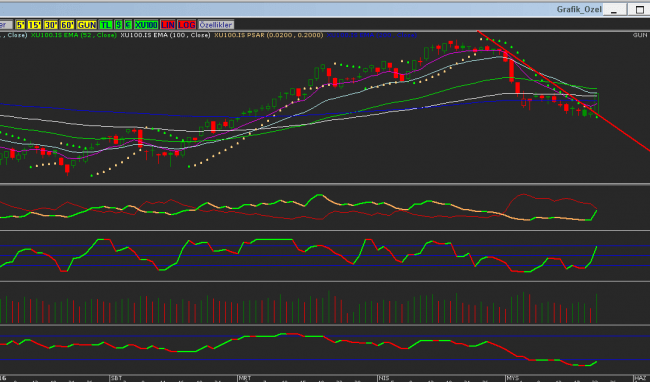Select the 30-minute timeframe button
The height and width of the screenshot is (382, 650).
pyautogui.click(x=51, y=25)
